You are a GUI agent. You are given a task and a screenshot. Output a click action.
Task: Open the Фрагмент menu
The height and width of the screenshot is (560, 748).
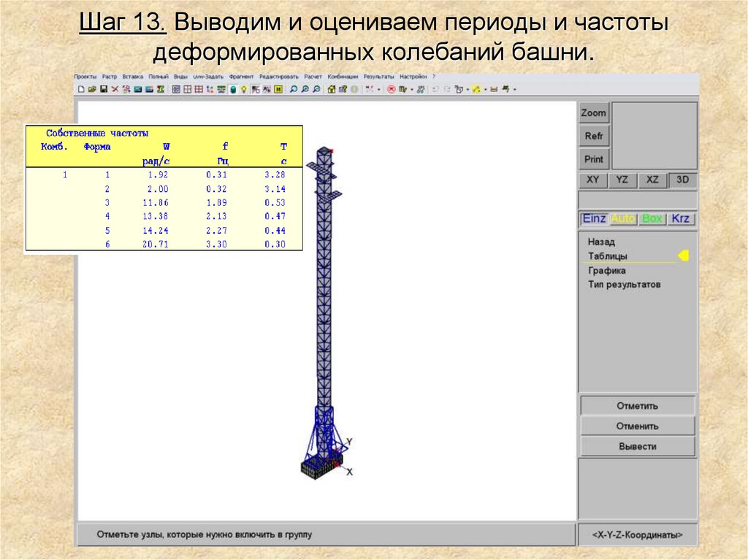[241, 77]
